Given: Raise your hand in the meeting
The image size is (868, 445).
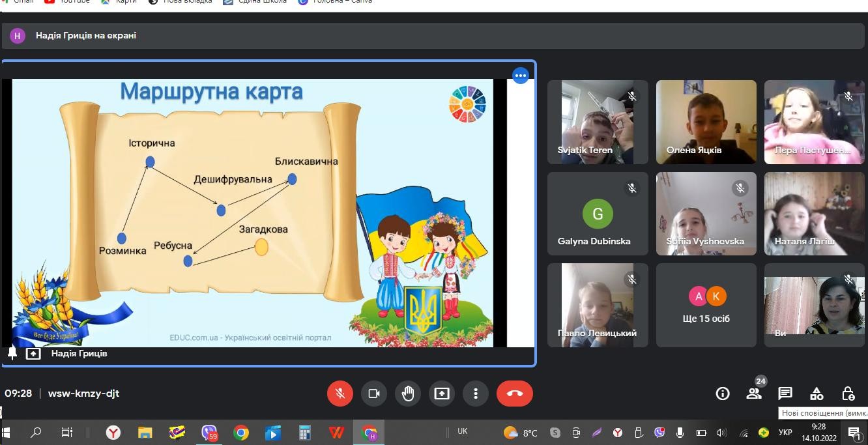Looking at the screenshot, I should (408, 394).
